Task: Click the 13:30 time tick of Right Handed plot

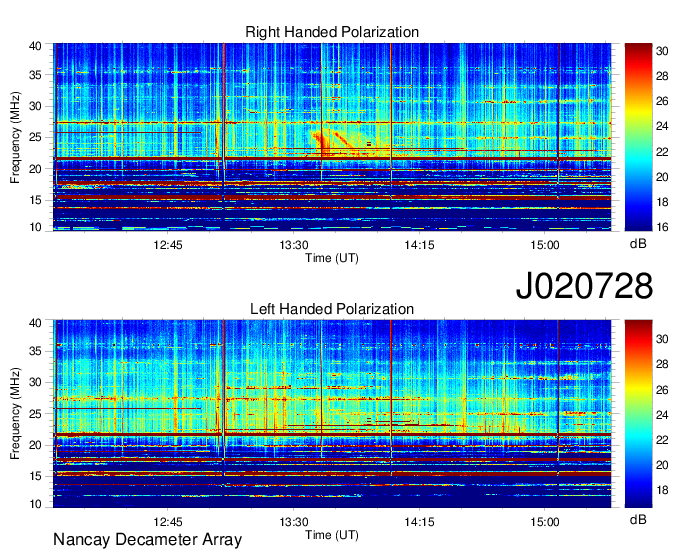Action: (294, 245)
